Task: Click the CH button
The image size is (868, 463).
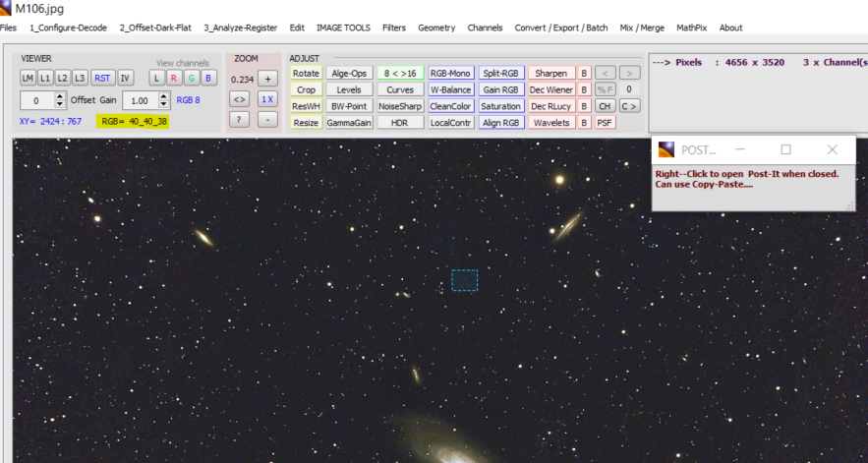Action: (606, 106)
